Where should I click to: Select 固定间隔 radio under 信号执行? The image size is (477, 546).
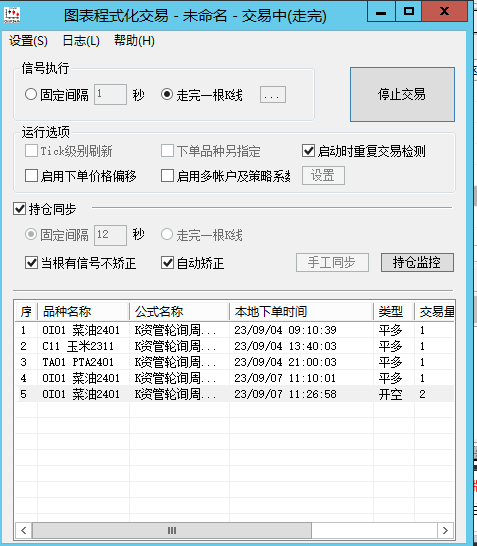[31, 94]
